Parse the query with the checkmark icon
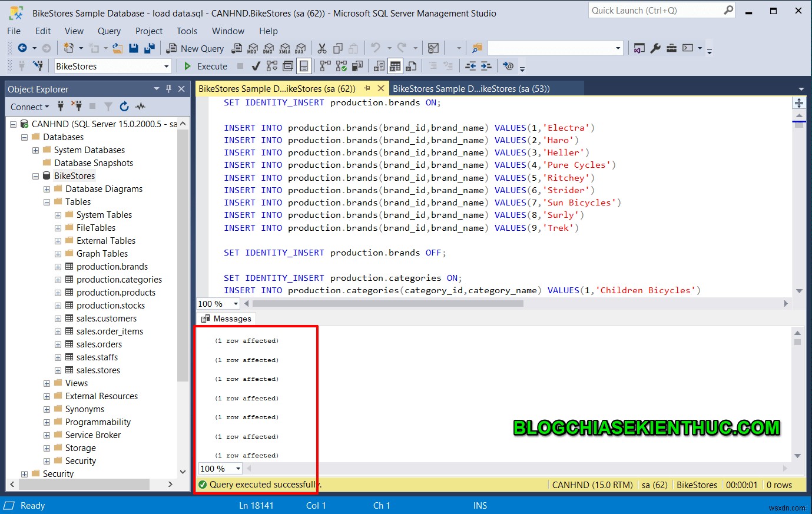 [255, 66]
